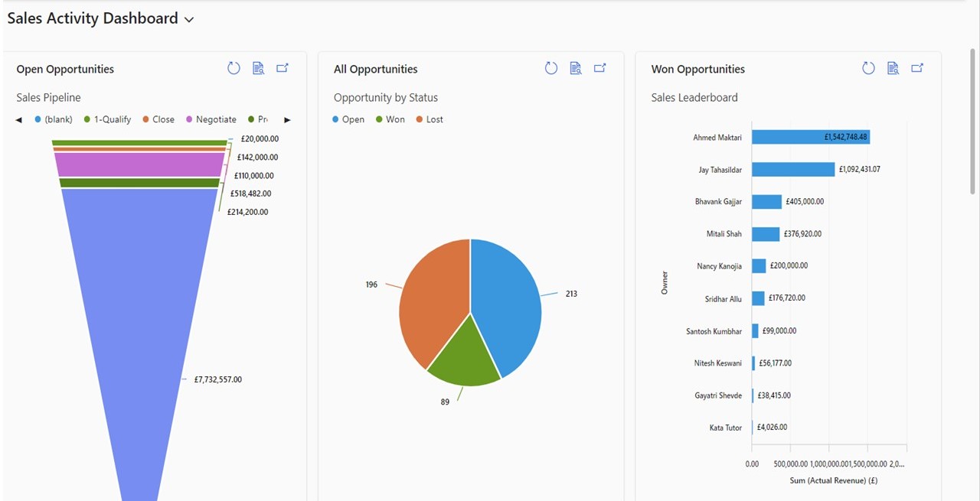This screenshot has width=980, height=501.
Task: Click the Sum (Actual Revenue) axis title
Action: pyautogui.click(x=833, y=481)
